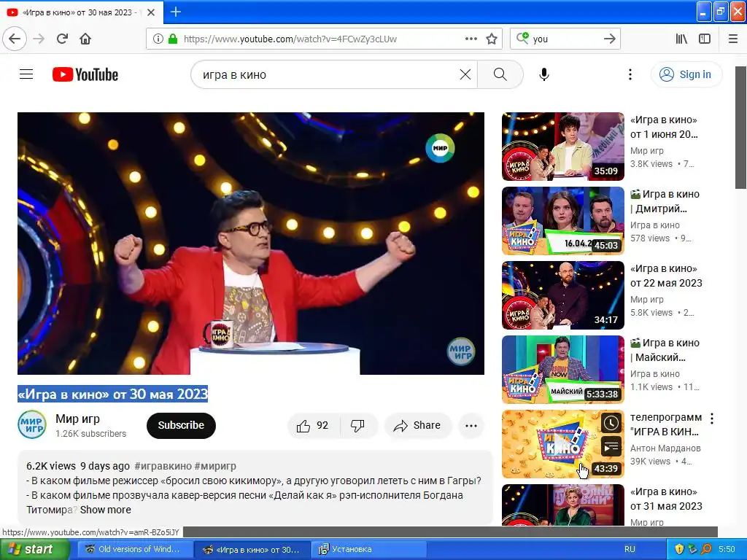Add телепрограмм video to queue
The image size is (747, 560).
click(611, 447)
